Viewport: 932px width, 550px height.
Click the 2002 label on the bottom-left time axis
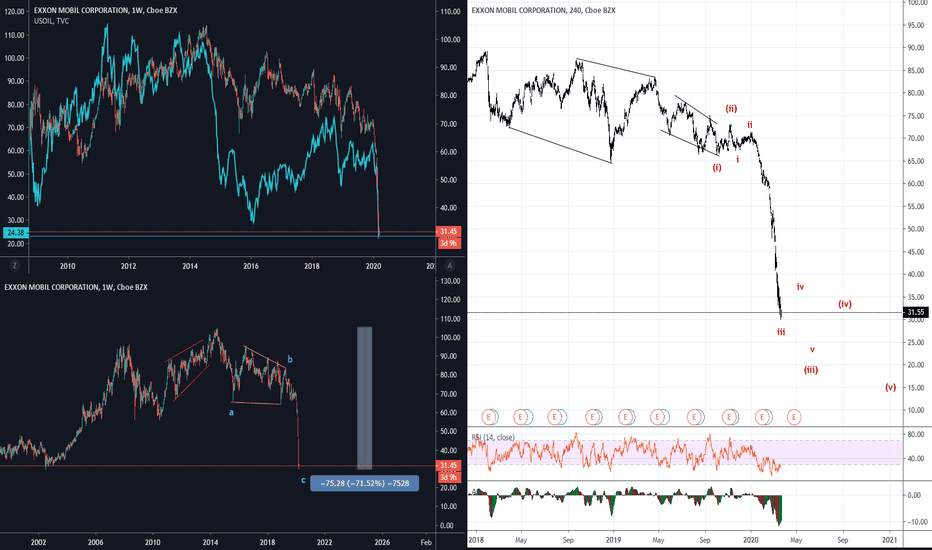[x=38, y=542]
